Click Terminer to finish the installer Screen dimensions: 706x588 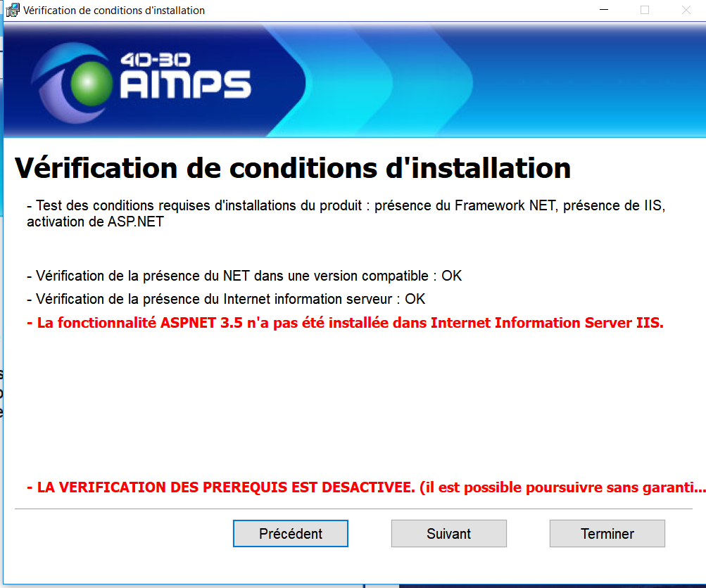click(x=607, y=534)
